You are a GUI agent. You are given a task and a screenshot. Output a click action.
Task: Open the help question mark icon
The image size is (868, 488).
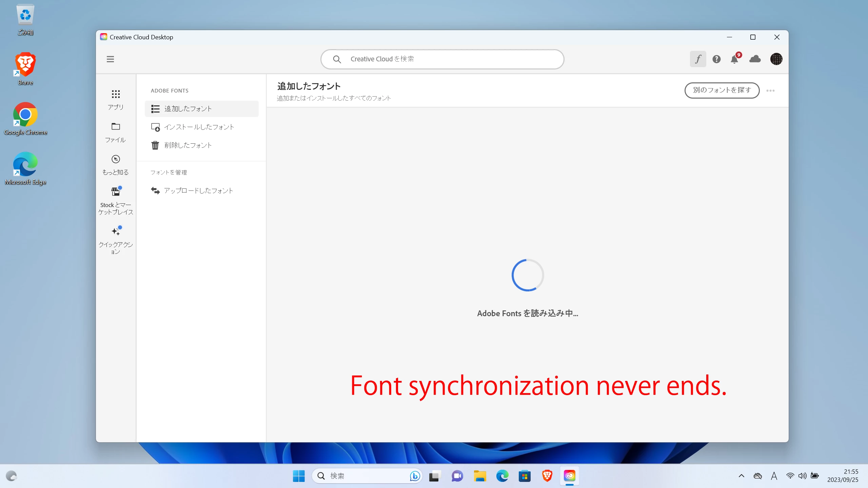pyautogui.click(x=716, y=59)
